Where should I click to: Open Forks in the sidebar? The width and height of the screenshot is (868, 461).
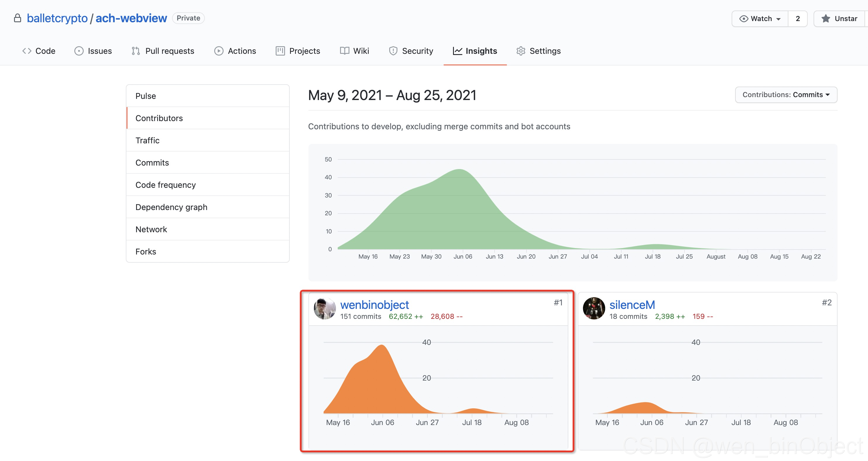[x=208, y=252]
